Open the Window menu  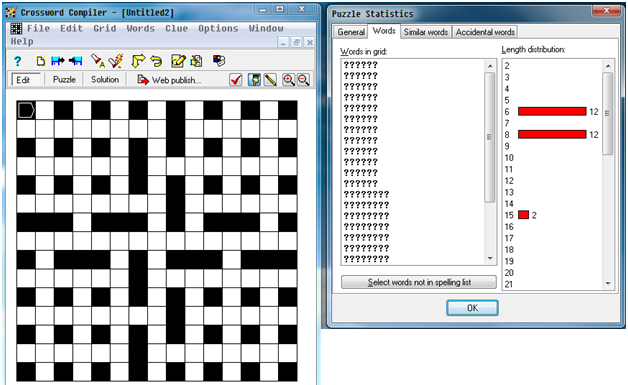click(266, 28)
